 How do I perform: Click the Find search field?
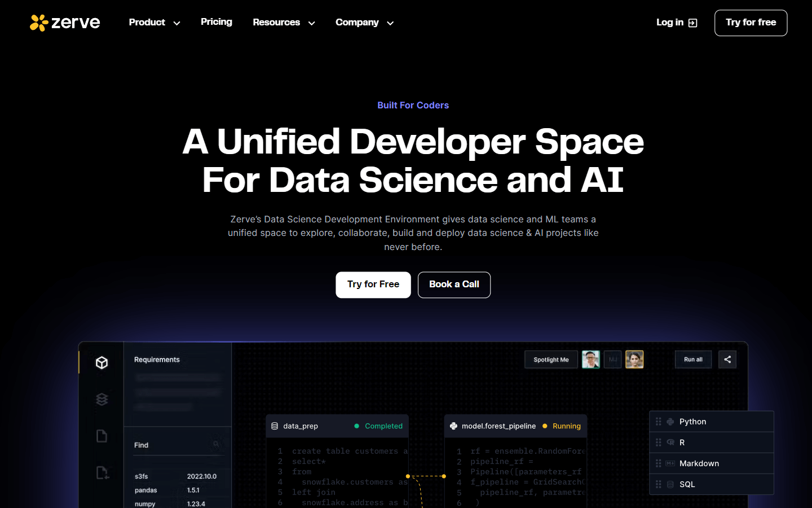178,445
